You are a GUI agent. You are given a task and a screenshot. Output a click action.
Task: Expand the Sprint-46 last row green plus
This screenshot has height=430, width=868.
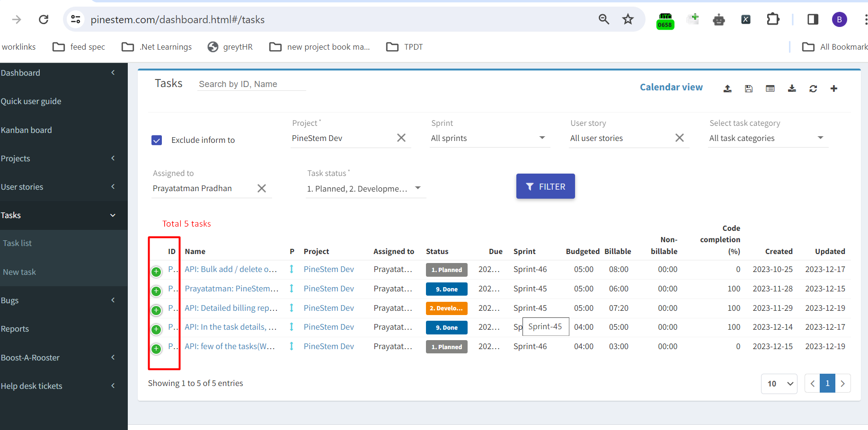[x=156, y=349]
